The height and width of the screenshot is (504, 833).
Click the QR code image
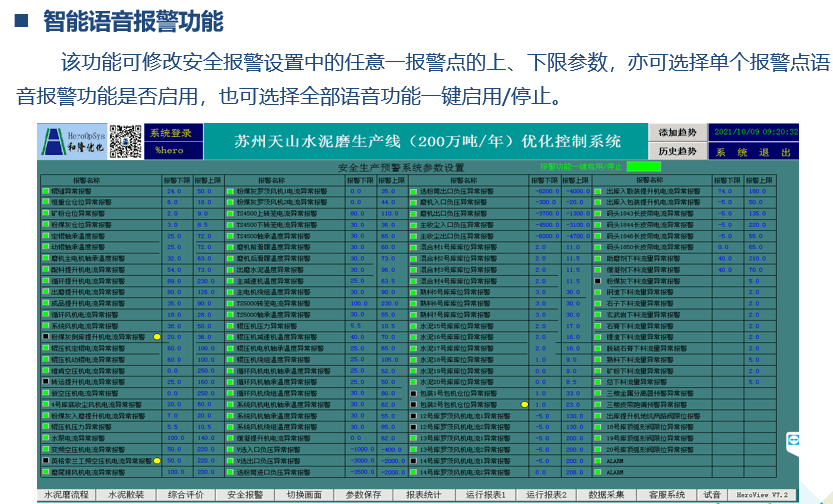pyautogui.click(x=125, y=141)
